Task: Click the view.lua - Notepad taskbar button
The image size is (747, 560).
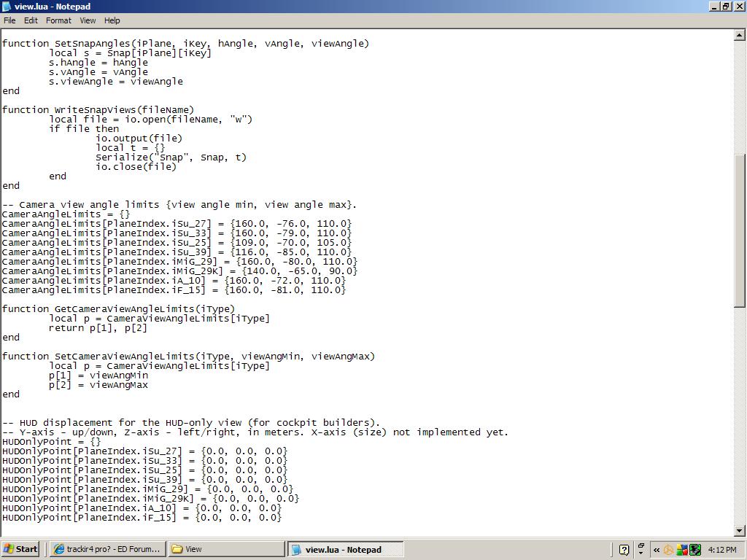Action: pyautogui.click(x=345, y=549)
